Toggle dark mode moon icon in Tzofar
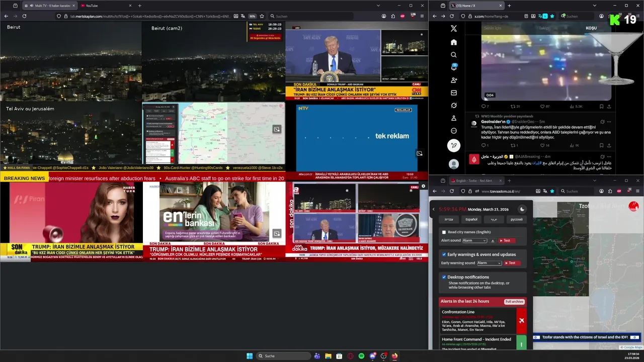Viewport: 644px width, 362px height. coord(522,209)
